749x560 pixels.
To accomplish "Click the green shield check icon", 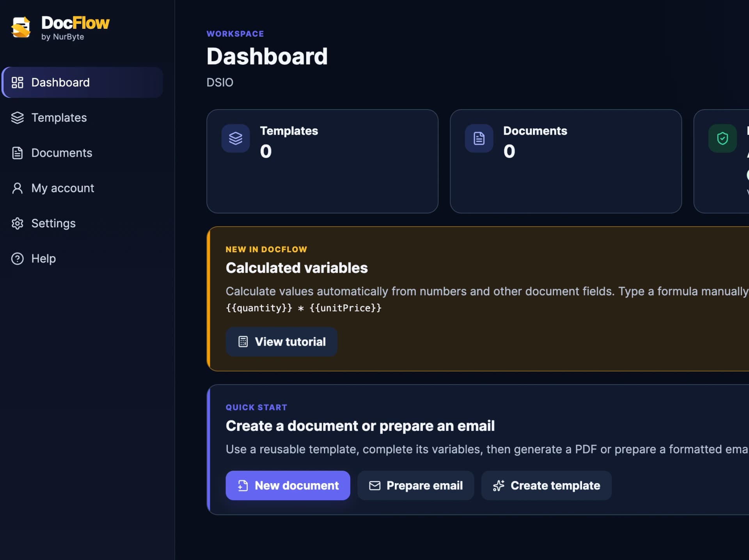I will 722,138.
